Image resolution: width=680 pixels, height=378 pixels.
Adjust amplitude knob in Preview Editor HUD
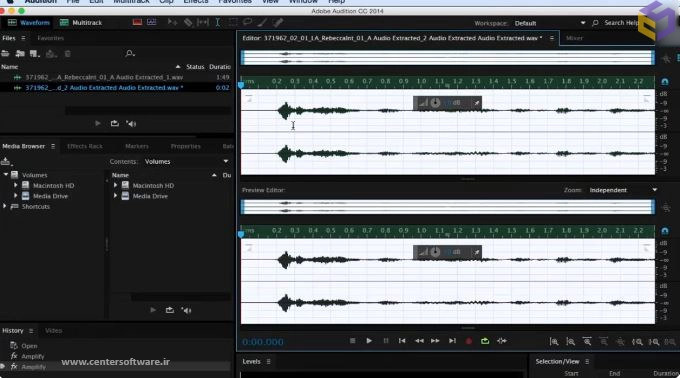435,252
